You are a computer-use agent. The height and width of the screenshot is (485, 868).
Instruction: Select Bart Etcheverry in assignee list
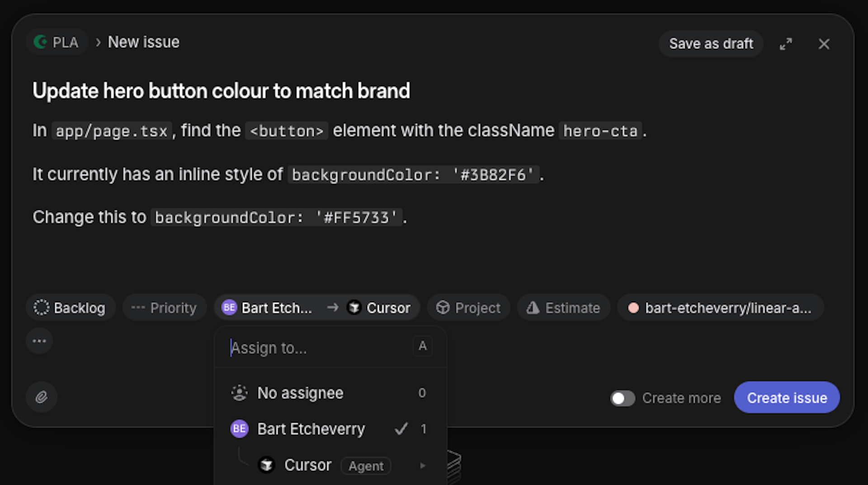coord(311,429)
